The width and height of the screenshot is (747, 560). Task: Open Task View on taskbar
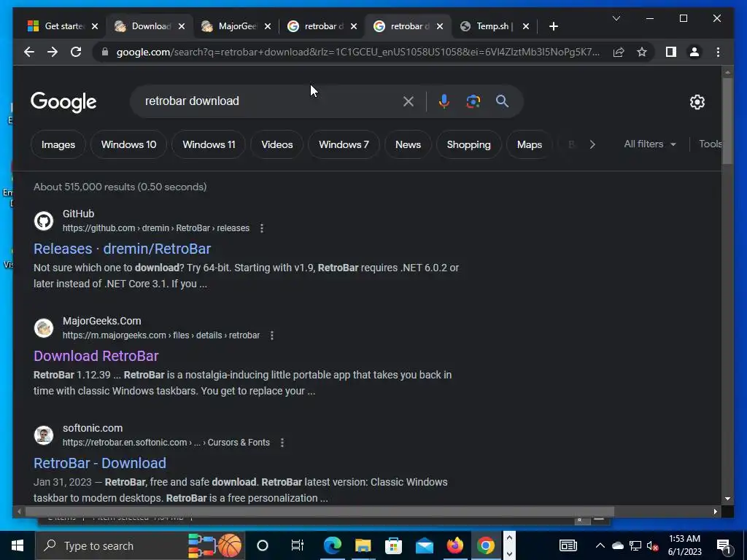click(298, 545)
